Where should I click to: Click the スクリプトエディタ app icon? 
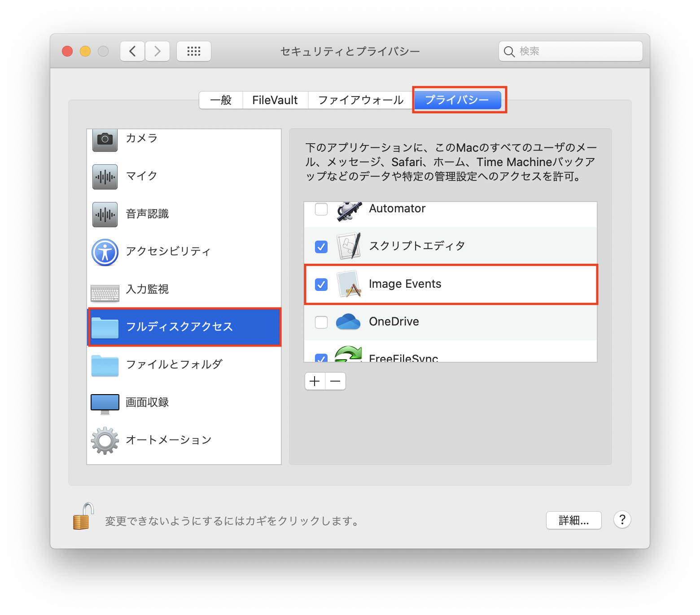click(349, 246)
